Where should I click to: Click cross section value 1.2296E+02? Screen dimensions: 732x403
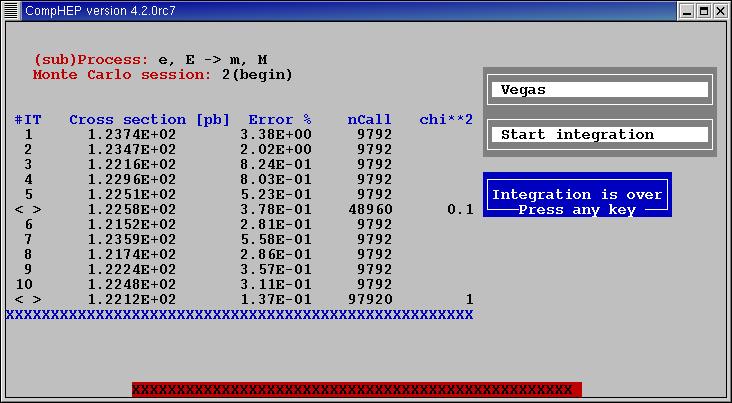tap(132, 179)
